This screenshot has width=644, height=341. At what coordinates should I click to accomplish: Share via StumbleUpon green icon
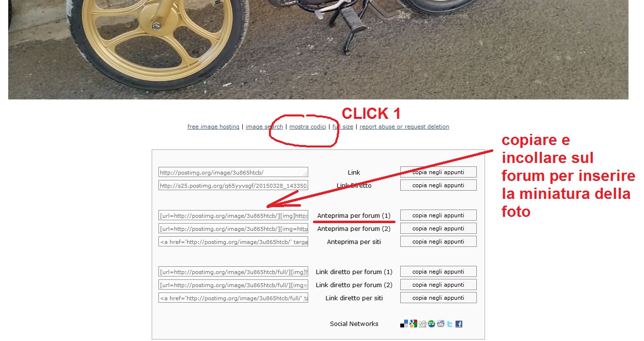point(431,324)
